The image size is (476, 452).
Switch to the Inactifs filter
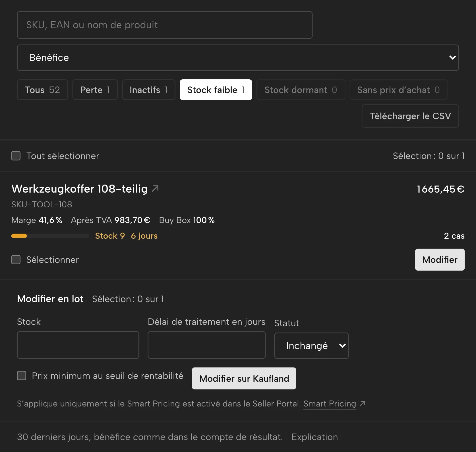tap(149, 90)
